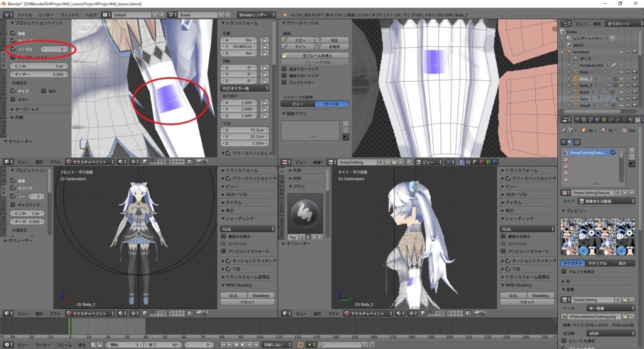Unlink the DressClothingTexture datablock with X
Screen dimensions: 644x349
click(x=631, y=192)
